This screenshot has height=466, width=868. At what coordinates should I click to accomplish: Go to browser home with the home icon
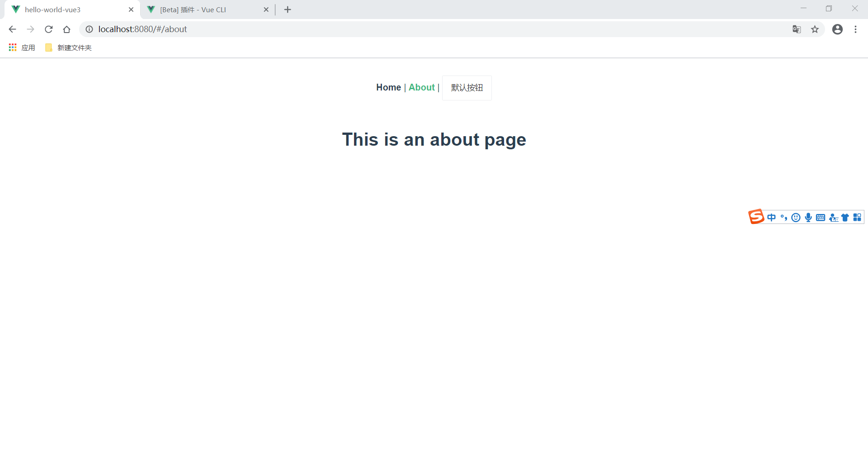click(67, 29)
